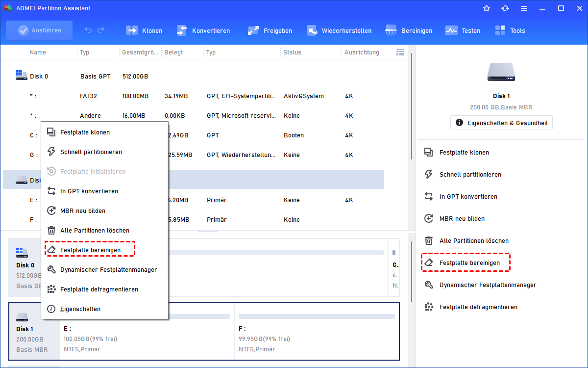Choose Festplatte klonen in the context menu
Screen dimensions: 588x368
(x=105, y=132)
